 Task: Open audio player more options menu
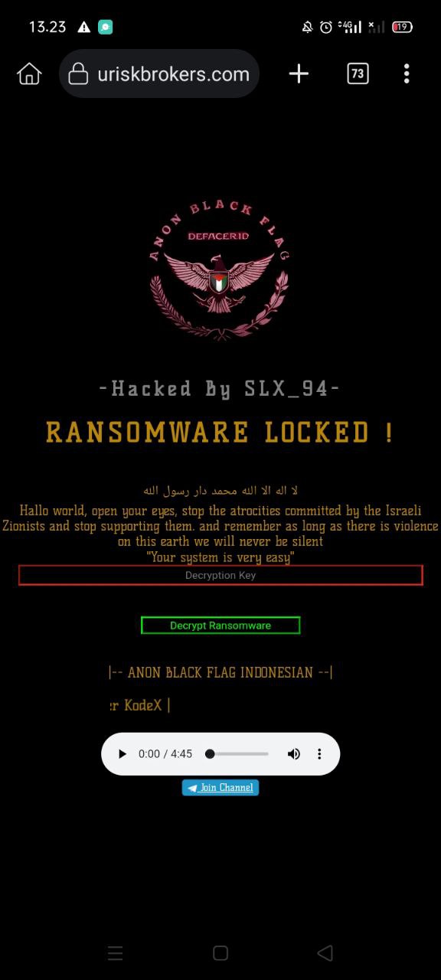(x=319, y=754)
